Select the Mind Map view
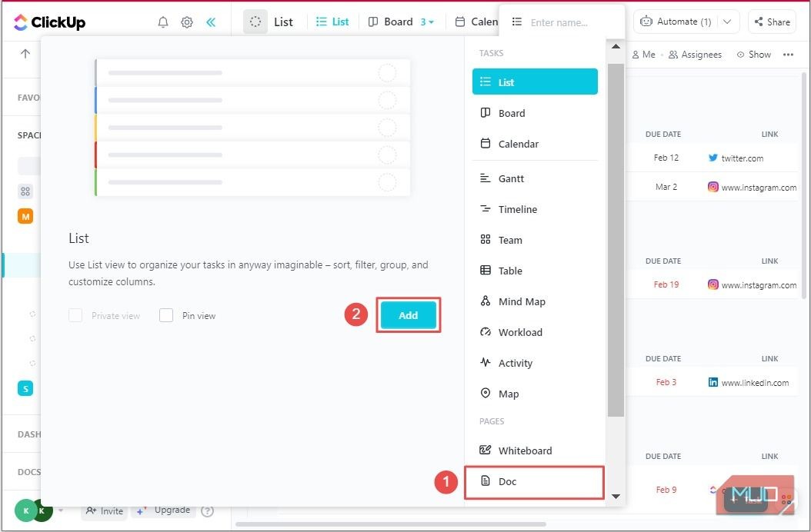Image resolution: width=811 pixels, height=532 pixels. pyautogui.click(x=535, y=301)
